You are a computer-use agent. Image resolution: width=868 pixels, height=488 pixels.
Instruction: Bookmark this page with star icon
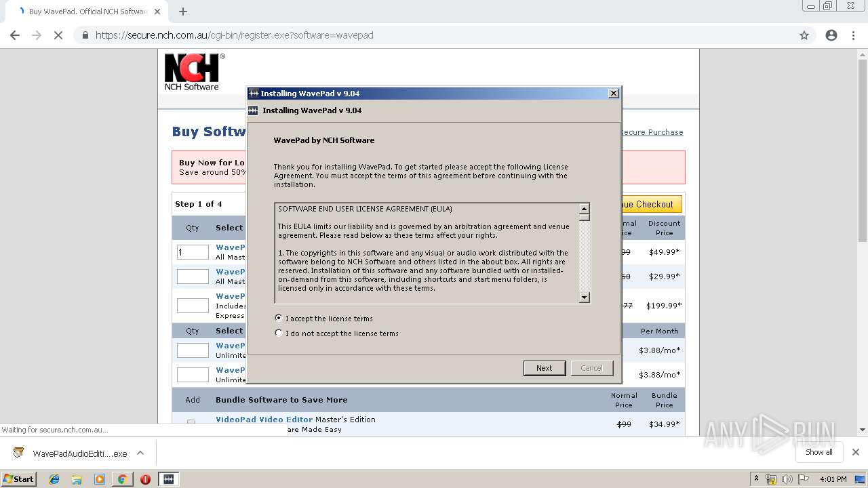[x=804, y=35]
